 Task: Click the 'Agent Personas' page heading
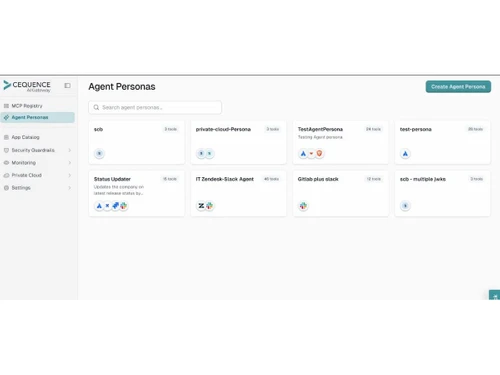[122, 87]
